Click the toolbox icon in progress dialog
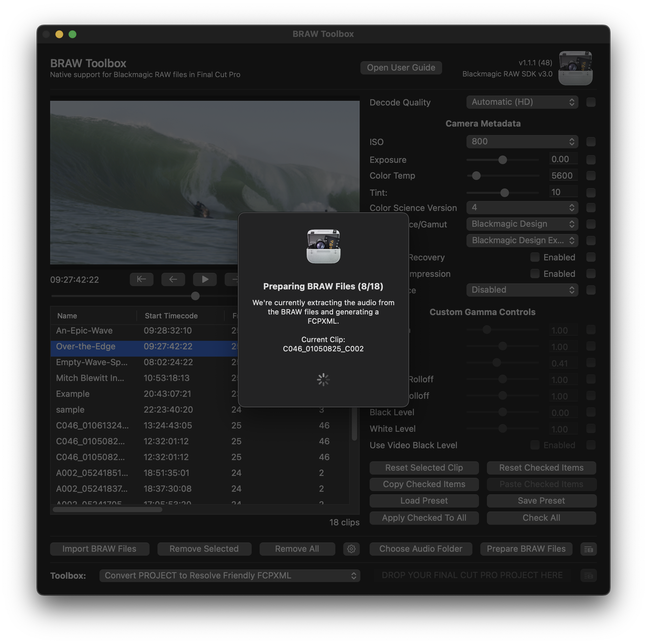 click(323, 246)
